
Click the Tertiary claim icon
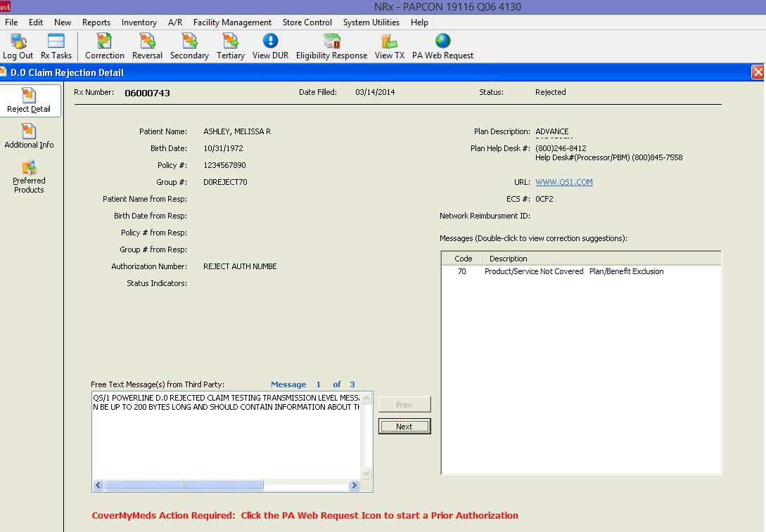(231, 46)
